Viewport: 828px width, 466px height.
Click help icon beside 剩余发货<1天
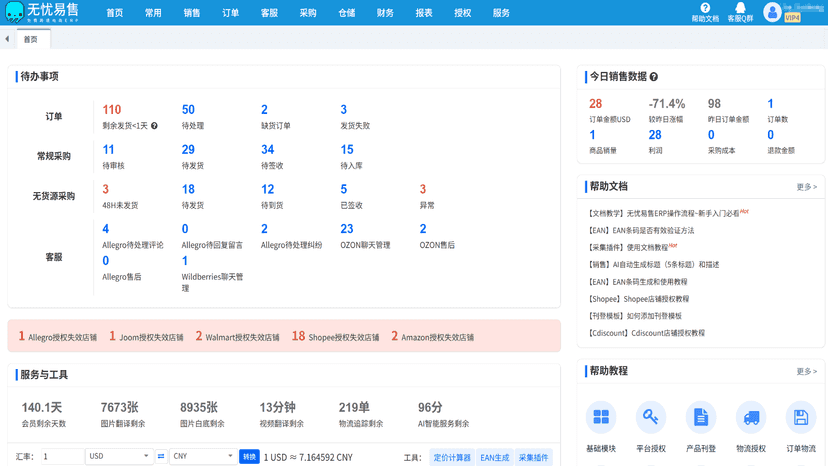(154, 126)
